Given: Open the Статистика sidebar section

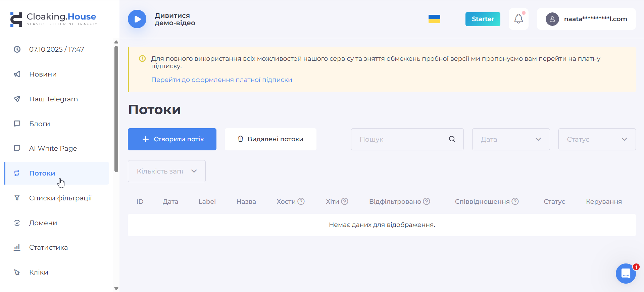Looking at the screenshot, I should tap(48, 247).
